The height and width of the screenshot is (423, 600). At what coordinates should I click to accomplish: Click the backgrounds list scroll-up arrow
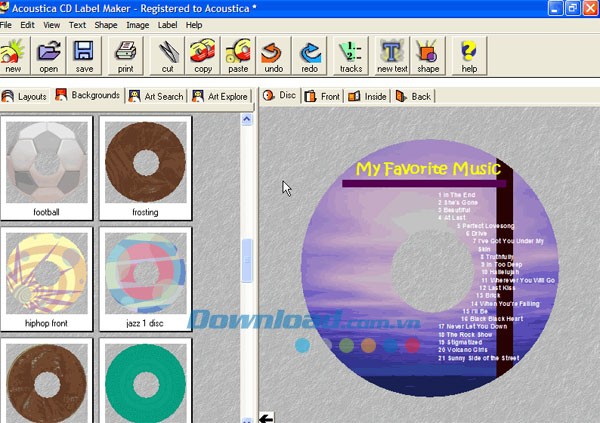(x=247, y=119)
